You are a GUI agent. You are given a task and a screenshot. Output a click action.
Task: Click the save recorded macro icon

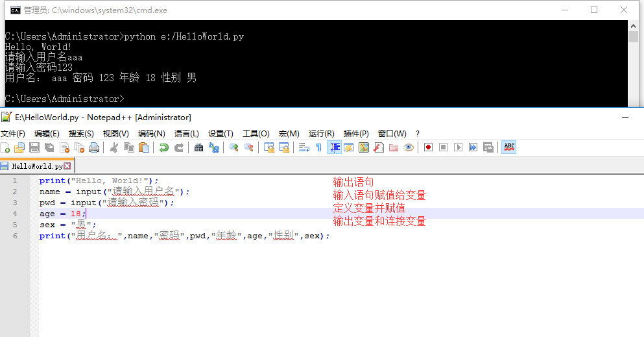point(488,147)
